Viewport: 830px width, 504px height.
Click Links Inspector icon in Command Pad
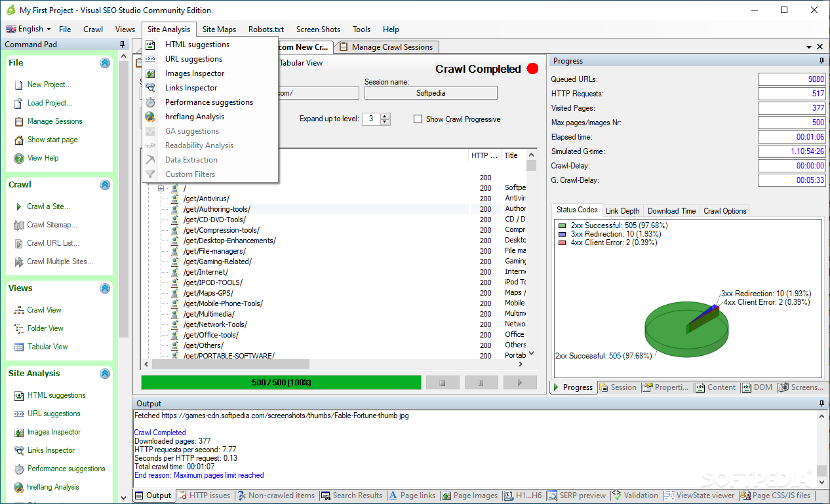pos(19,450)
